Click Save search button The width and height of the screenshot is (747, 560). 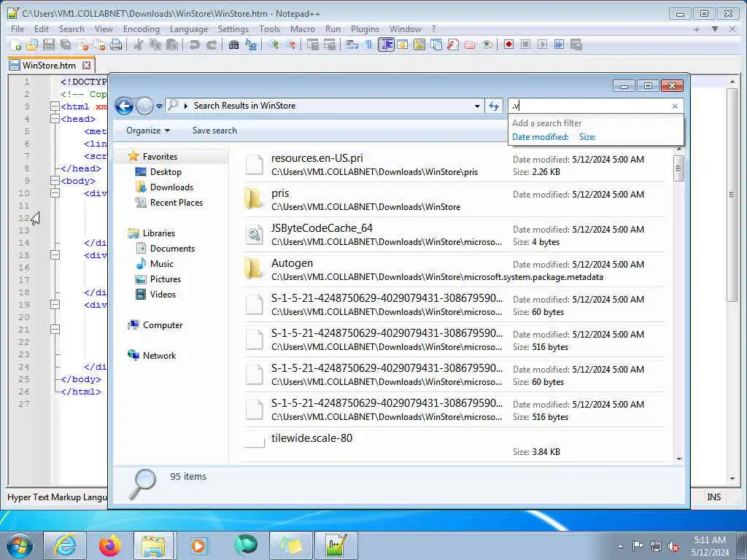[214, 131]
